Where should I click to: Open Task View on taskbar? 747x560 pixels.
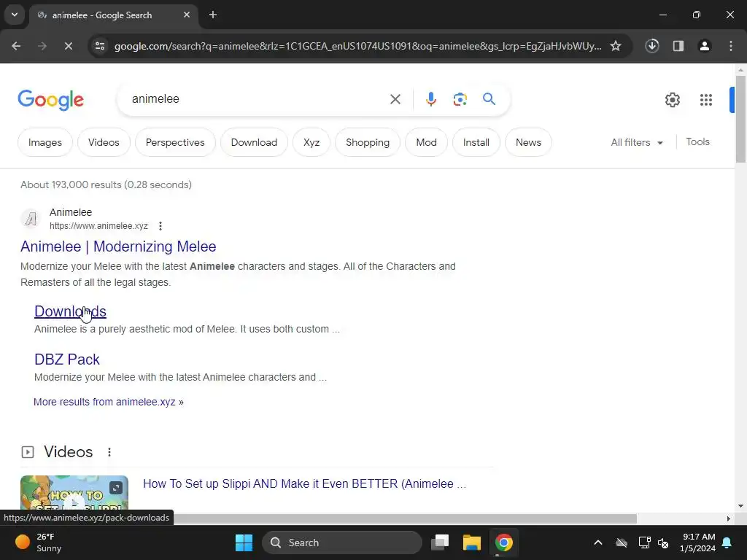tap(440, 542)
